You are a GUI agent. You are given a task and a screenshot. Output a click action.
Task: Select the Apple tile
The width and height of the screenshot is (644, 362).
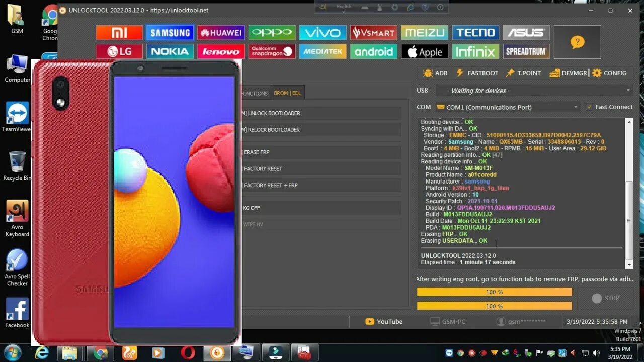coord(425,51)
